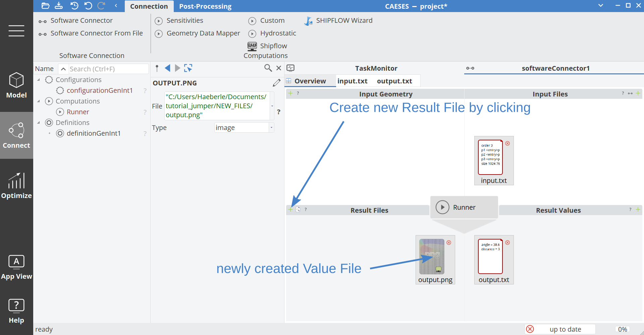Select the softwareConnector1 tab

coord(555,68)
